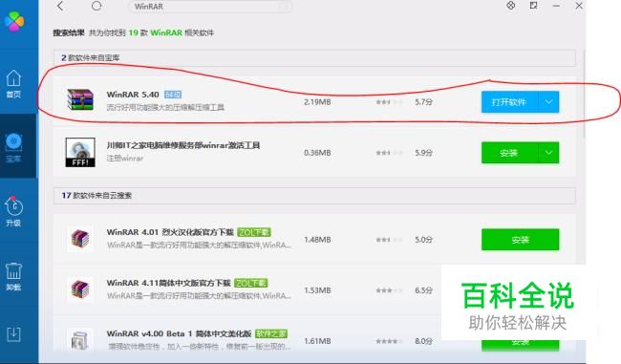Click the 2.19MB size text
The image size is (621, 364).
[317, 102]
